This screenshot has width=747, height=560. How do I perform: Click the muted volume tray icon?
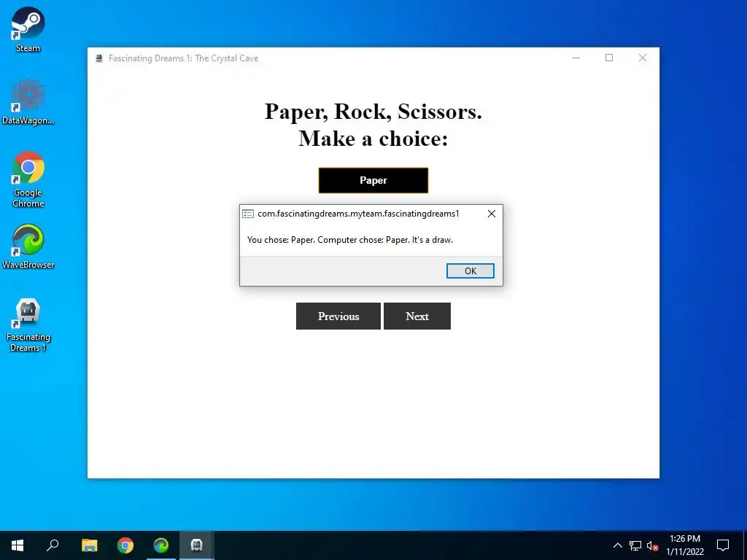coord(652,545)
